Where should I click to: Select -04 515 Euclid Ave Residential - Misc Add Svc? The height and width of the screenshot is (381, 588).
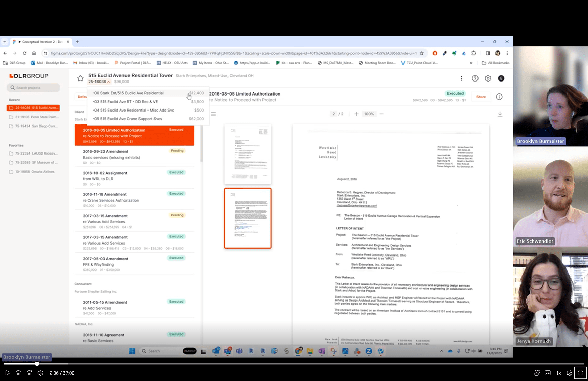(x=148, y=110)
